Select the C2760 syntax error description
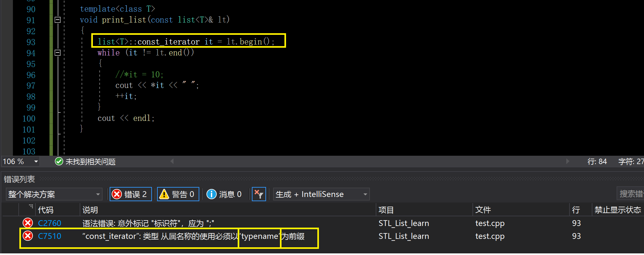Image resolution: width=644 pixels, height=255 pixels. pyautogui.click(x=148, y=223)
